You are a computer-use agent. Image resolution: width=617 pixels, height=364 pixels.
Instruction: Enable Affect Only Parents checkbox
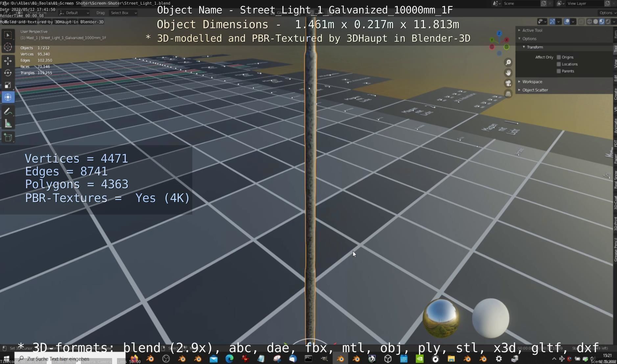[558, 71]
